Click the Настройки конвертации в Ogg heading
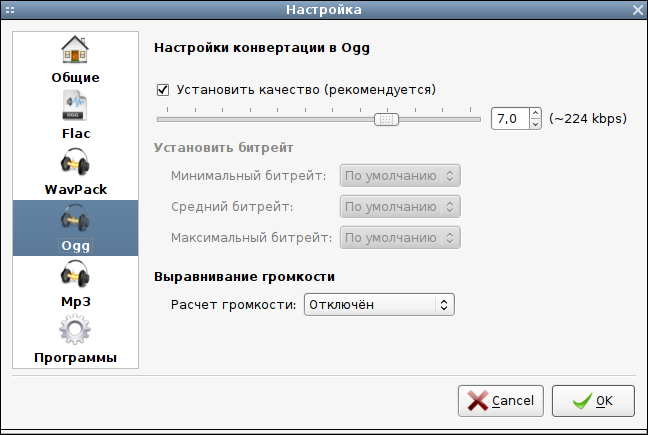This screenshot has width=648, height=435. click(x=262, y=48)
